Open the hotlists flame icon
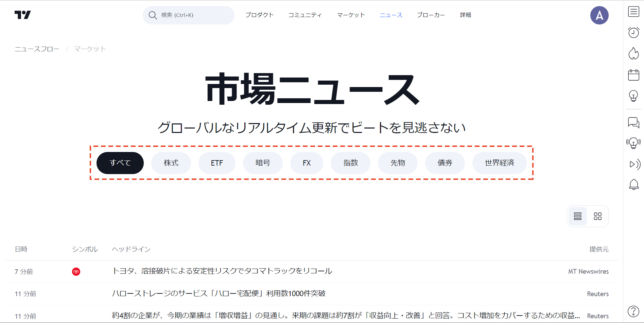This screenshot has height=323, width=644. click(633, 53)
